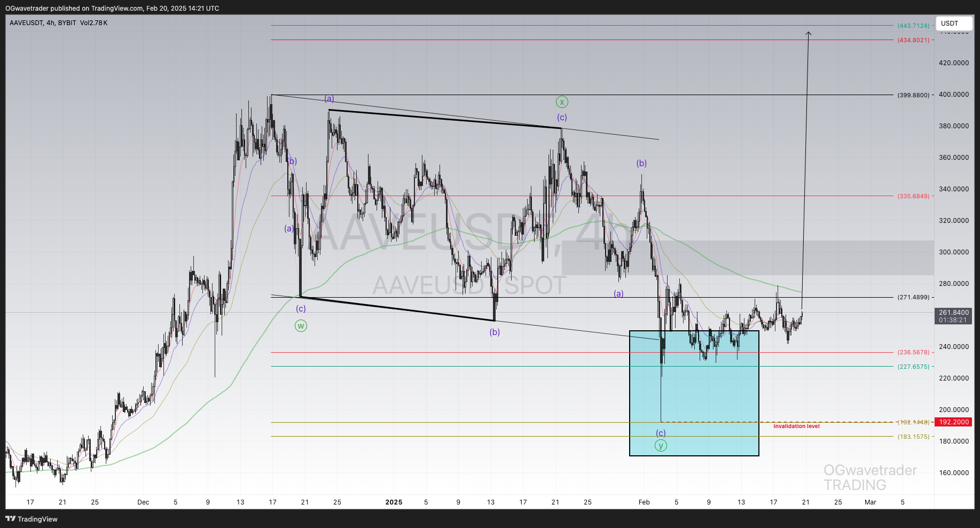The width and height of the screenshot is (980, 528).
Task: Select the 261.8400 current price tag
Action: 954,313
